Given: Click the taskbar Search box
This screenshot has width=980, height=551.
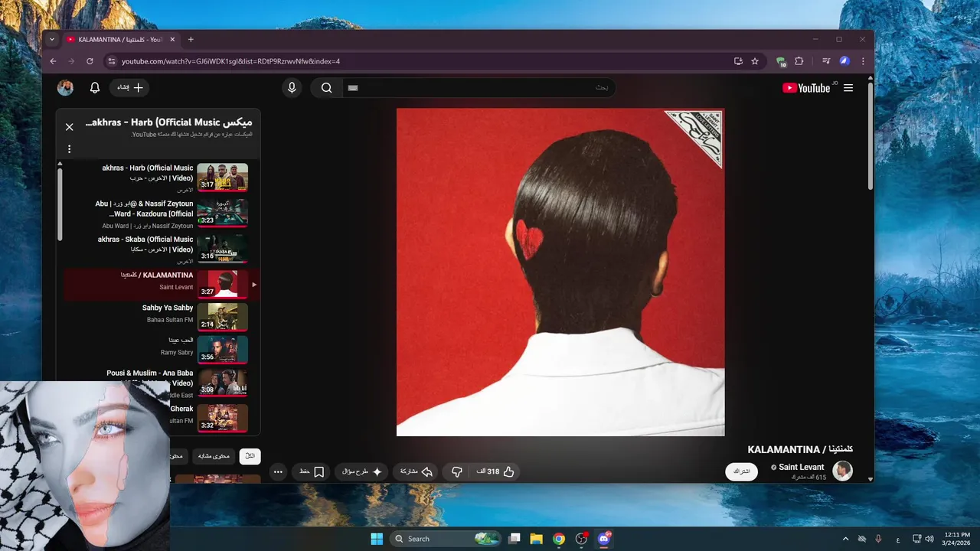Looking at the screenshot, I should pyautogui.click(x=446, y=539).
